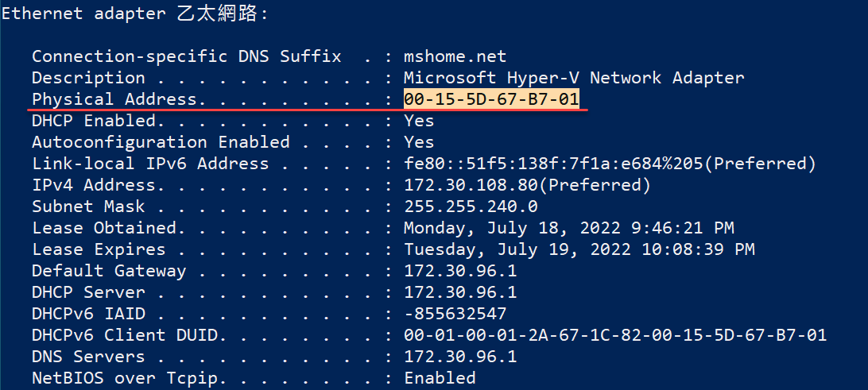Click the DHCPv6 IAID number -855632547

[x=455, y=314]
